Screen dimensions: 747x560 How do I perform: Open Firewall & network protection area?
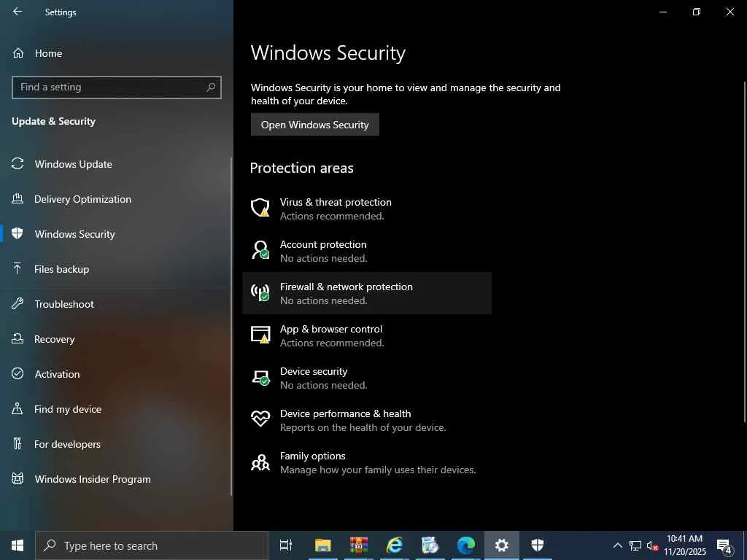pos(367,293)
